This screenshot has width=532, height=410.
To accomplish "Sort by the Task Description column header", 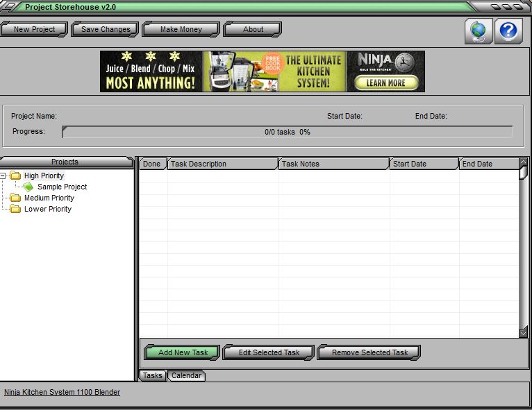I will [223, 164].
